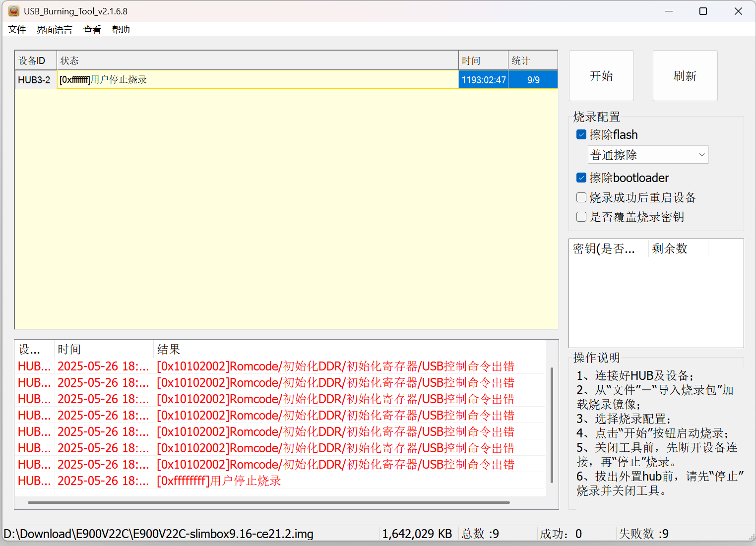This screenshot has width=756, height=546.
Task: Open the 普通擦除 erase mode dropdown
Action: click(x=648, y=155)
